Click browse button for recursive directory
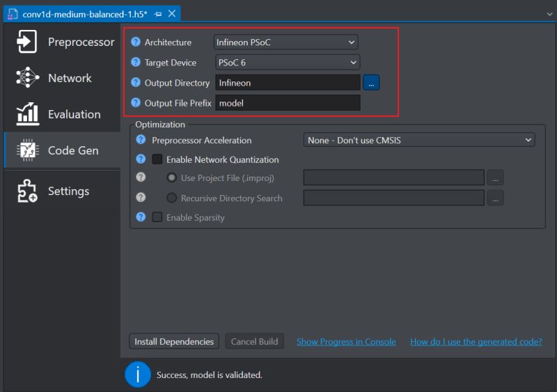The image size is (557, 392). tap(495, 198)
